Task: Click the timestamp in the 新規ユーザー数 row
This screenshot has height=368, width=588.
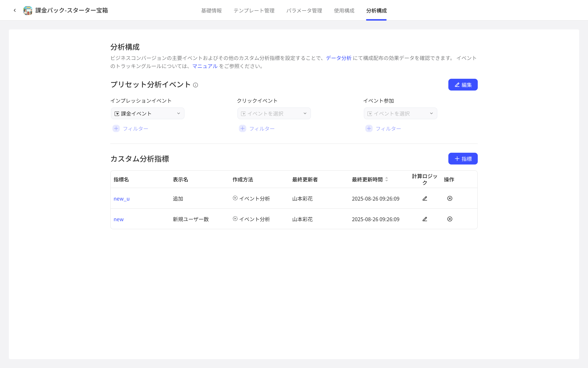Action: pos(376,219)
